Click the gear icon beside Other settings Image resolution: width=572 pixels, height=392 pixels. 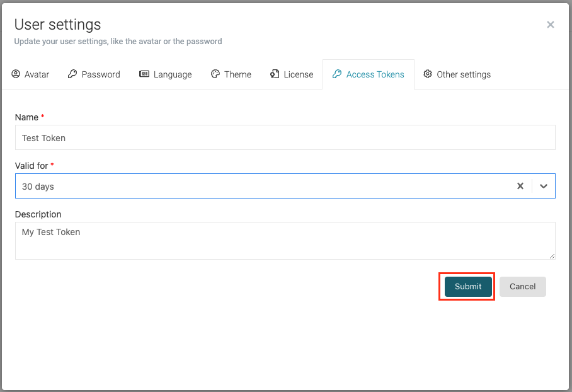click(x=428, y=74)
